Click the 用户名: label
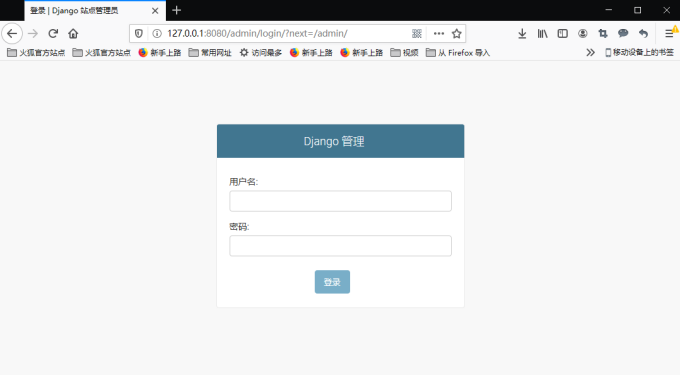681x375 pixels. coord(244,182)
